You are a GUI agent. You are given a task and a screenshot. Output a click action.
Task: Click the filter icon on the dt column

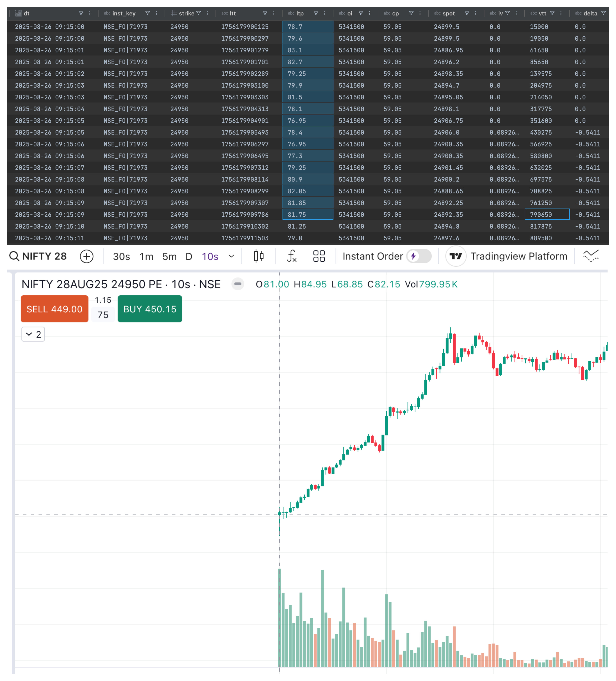pyautogui.click(x=81, y=13)
